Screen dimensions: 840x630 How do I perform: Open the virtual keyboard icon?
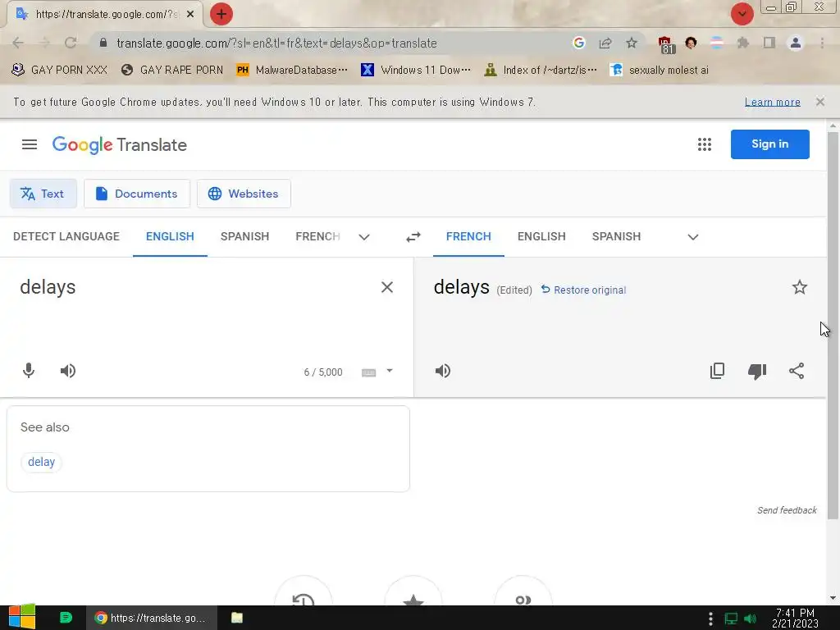coord(368,372)
